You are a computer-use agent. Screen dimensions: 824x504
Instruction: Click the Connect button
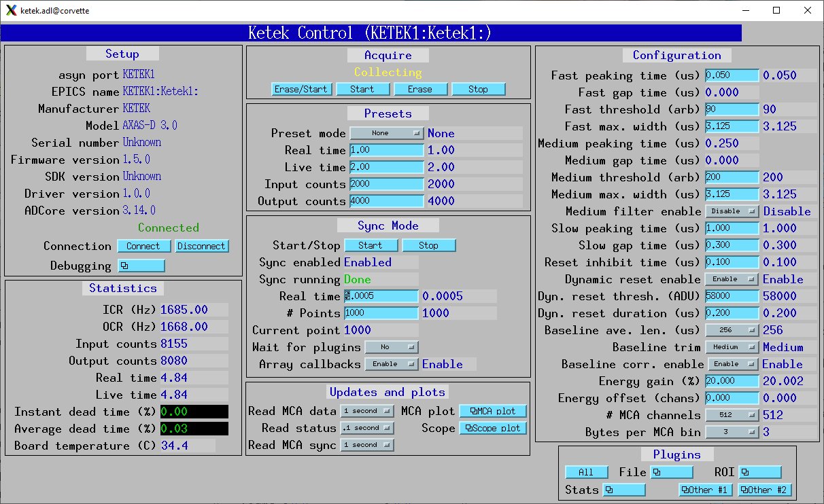143,246
